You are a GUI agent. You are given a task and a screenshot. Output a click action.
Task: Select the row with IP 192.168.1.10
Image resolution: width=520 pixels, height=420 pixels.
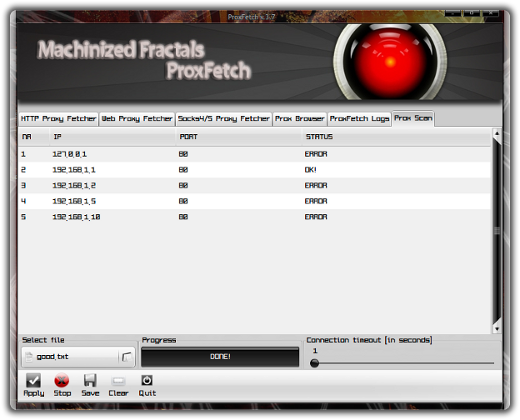pyautogui.click(x=255, y=217)
